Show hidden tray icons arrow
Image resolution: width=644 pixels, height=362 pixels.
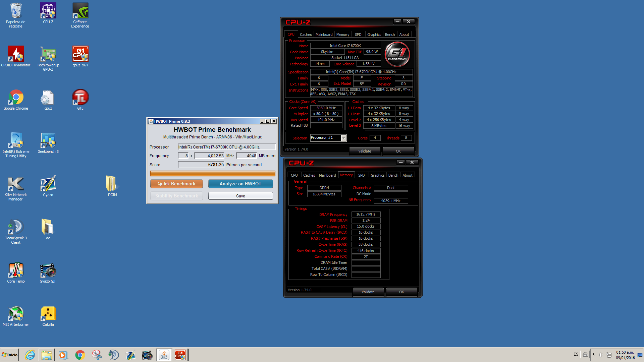pos(593,355)
